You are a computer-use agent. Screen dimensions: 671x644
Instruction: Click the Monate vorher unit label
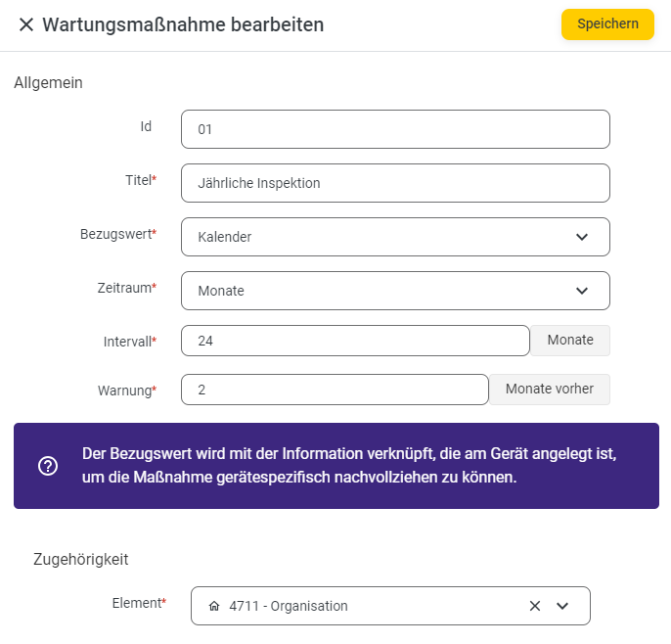(x=550, y=390)
